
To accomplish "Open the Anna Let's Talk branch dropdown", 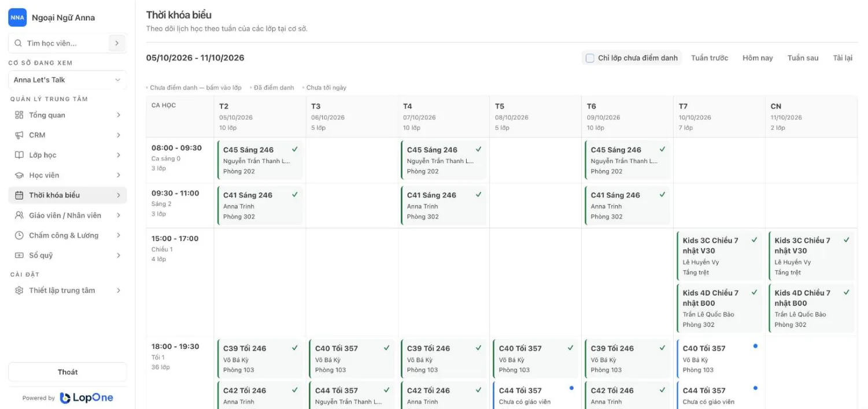I will click(68, 80).
